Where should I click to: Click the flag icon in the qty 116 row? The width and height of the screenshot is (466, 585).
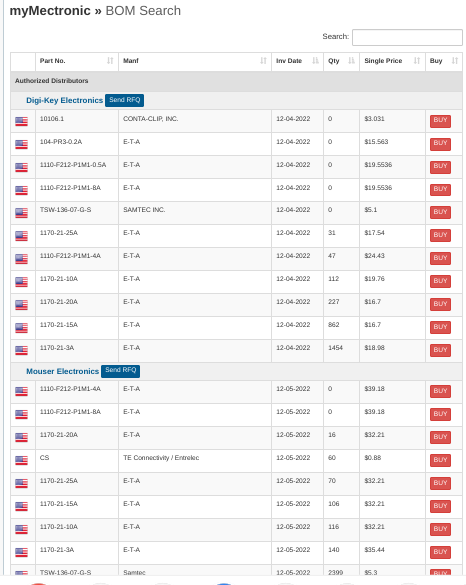21,529
